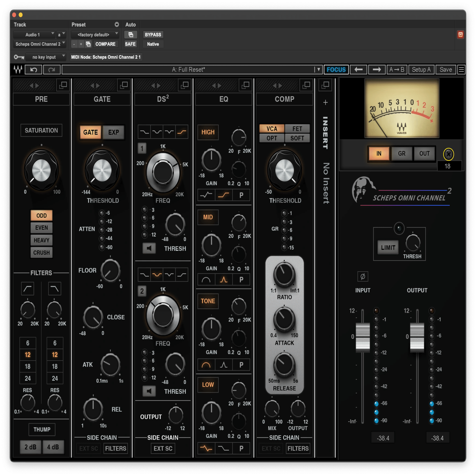Image resolution: width=476 pixels, height=476 pixels.
Task: Open the Audio 1 track dropdown
Action: [34, 35]
